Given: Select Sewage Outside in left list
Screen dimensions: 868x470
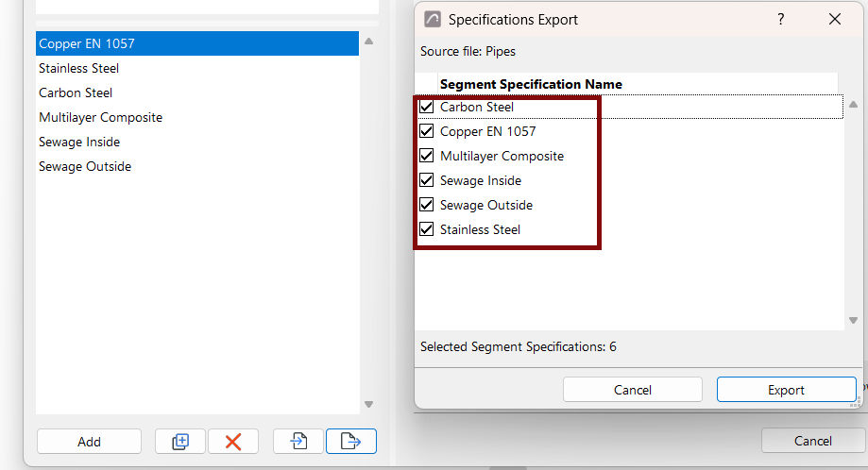Looking at the screenshot, I should pyautogui.click(x=197, y=166).
